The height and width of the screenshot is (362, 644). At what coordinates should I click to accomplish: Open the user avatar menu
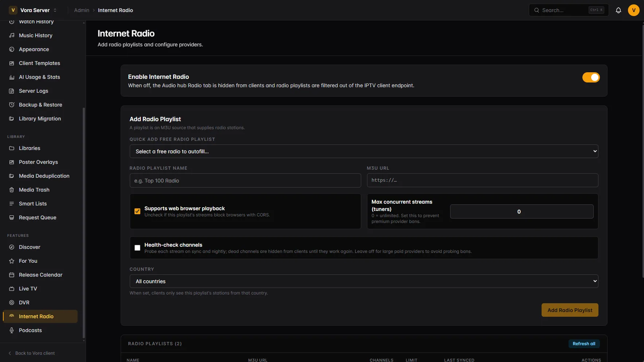click(633, 10)
